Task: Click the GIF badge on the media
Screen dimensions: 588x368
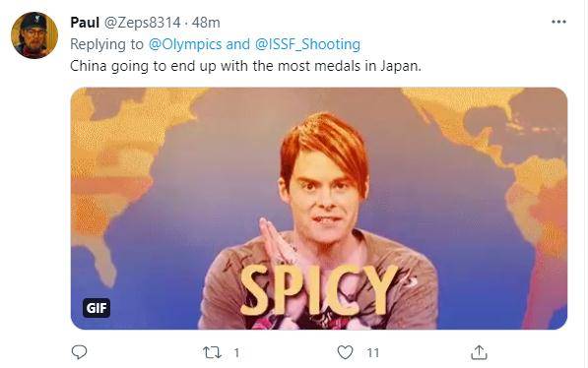Action: tap(97, 308)
